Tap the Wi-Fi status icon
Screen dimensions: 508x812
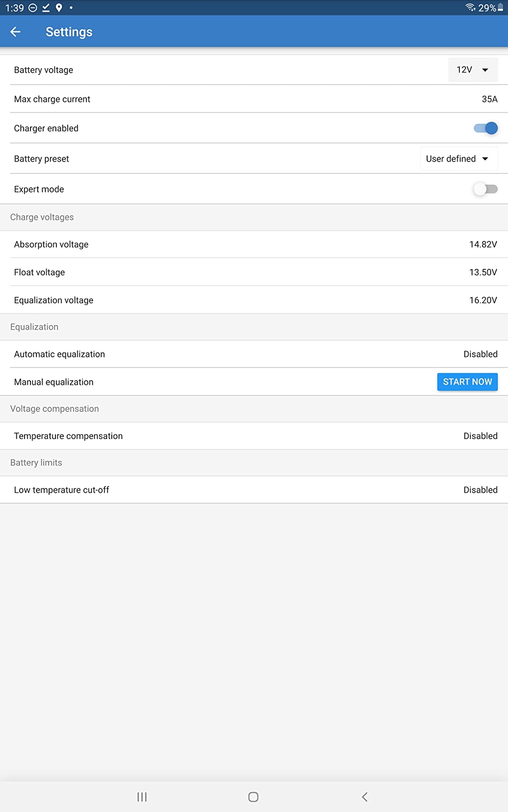click(470, 8)
